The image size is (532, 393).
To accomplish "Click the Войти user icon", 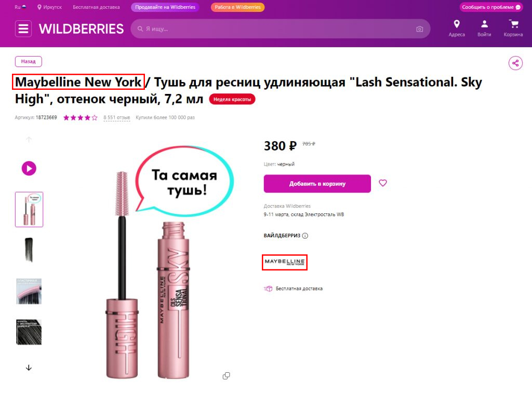I will coord(485,25).
